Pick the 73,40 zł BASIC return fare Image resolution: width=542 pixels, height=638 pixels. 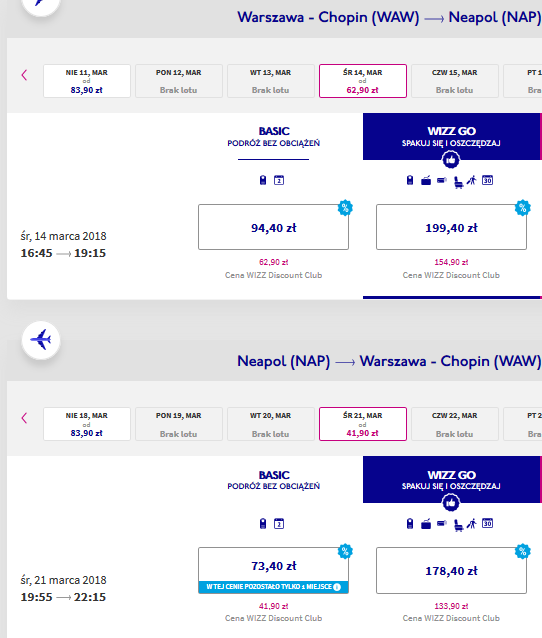(273, 570)
